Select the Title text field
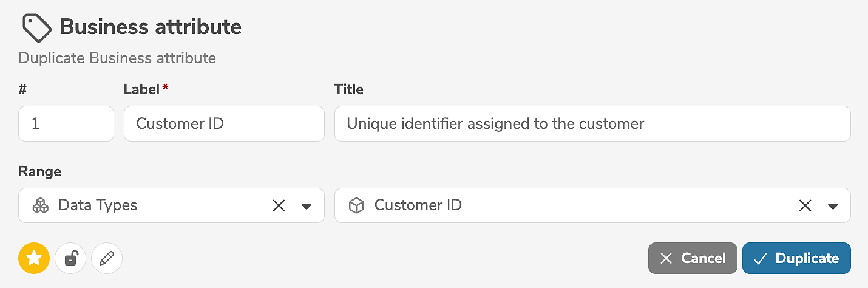This screenshot has width=868, height=288. [592, 124]
